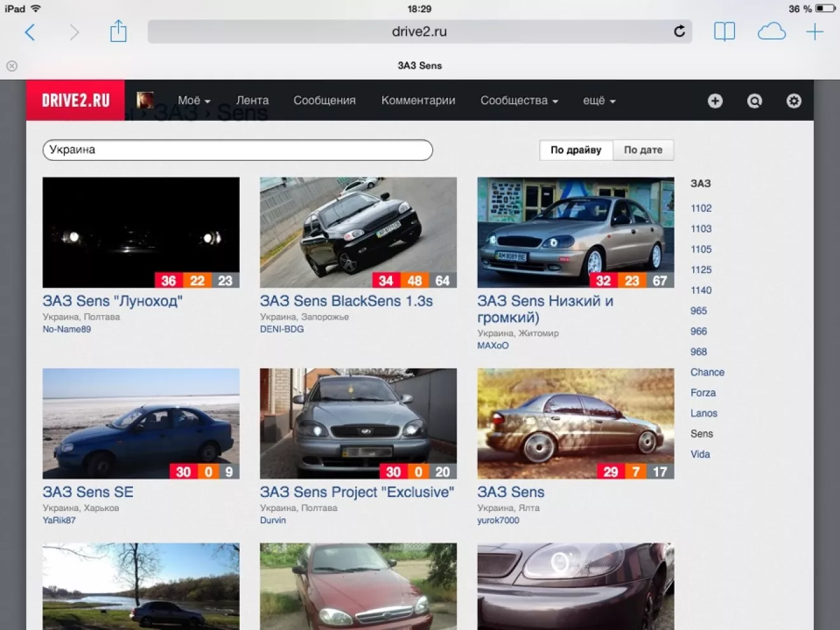This screenshot has height=630, width=840.
Task: Open the user Durvin profile link
Action: (273, 520)
